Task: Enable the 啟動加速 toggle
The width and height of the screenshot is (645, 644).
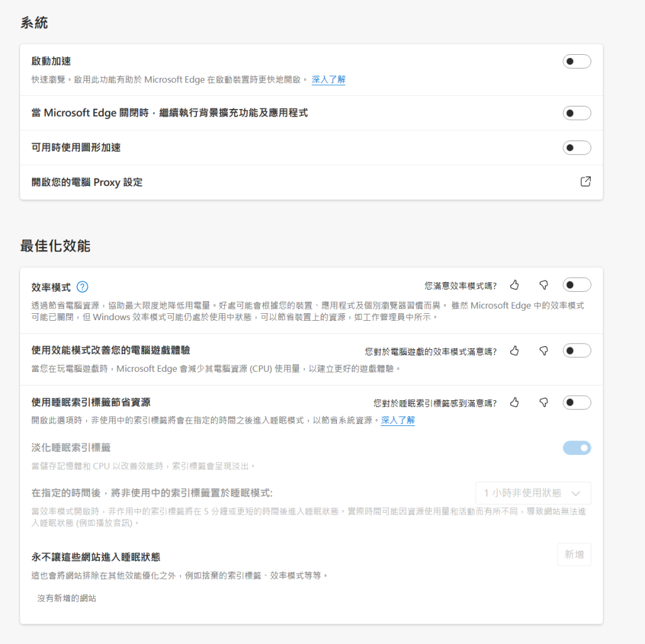Action: point(576,61)
